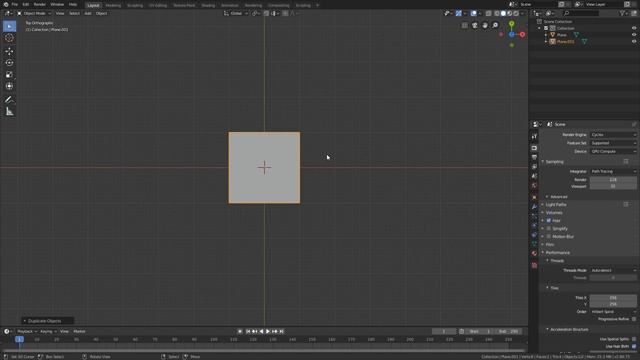The width and height of the screenshot is (640, 360).
Task: Select the 3D Cursor tool
Action: pyautogui.click(x=9, y=38)
